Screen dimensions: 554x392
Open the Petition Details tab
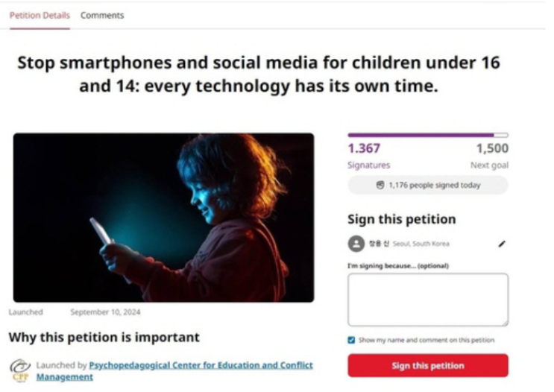40,15
